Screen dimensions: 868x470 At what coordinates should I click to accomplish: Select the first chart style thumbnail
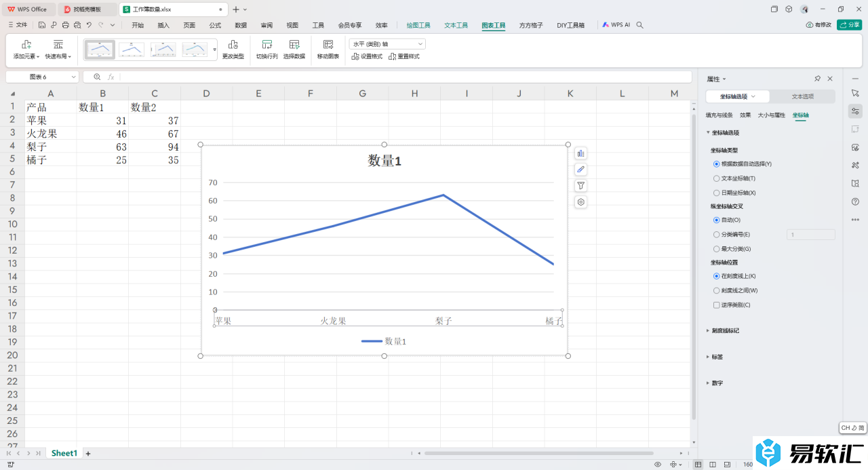coord(100,50)
